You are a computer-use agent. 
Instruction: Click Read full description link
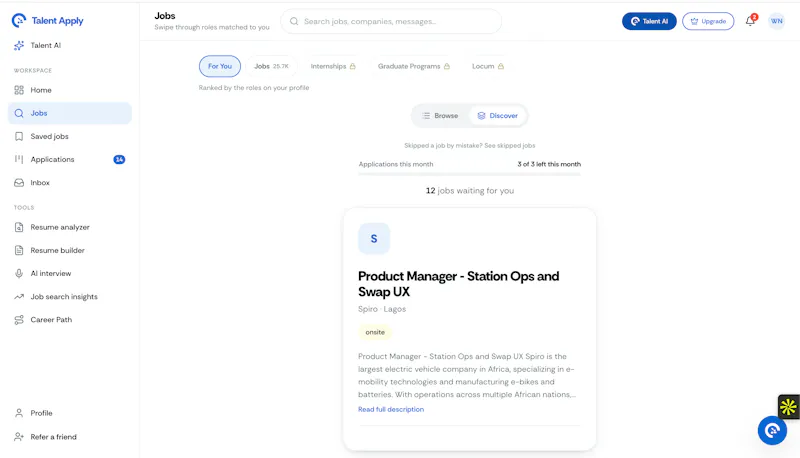(x=391, y=410)
